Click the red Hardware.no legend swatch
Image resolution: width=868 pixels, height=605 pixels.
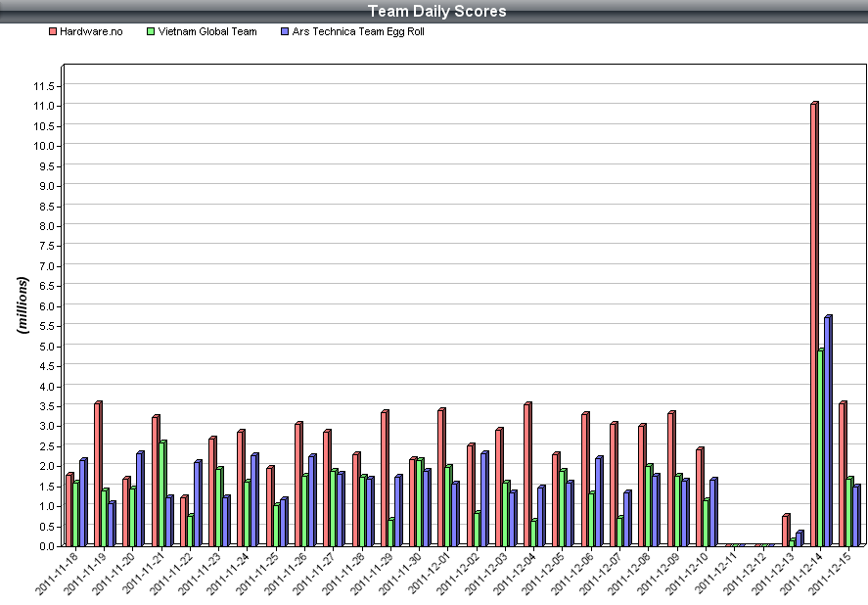53,31
